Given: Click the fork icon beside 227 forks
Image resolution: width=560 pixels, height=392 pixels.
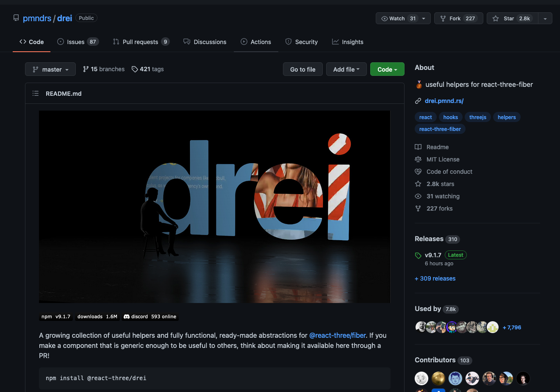Looking at the screenshot, I should coord(418,209).
